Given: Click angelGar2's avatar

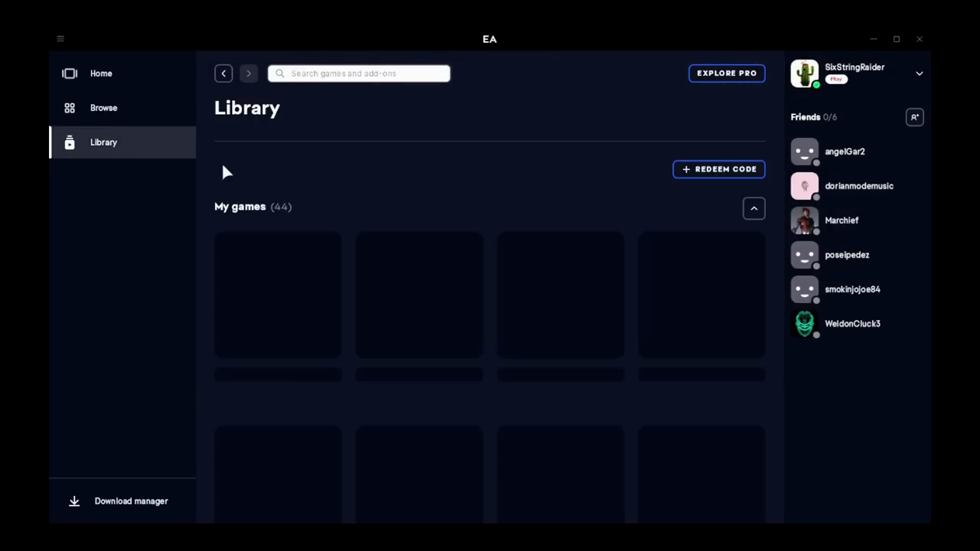Looking at the screenshot, I should [805, 152].
